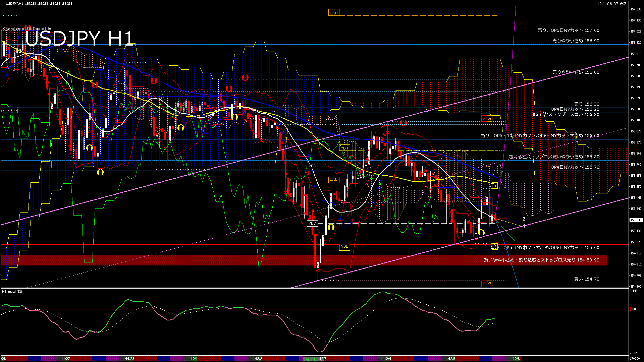Click the YDO yesterday-open label
644x362 pixels.
pos(312,166)
